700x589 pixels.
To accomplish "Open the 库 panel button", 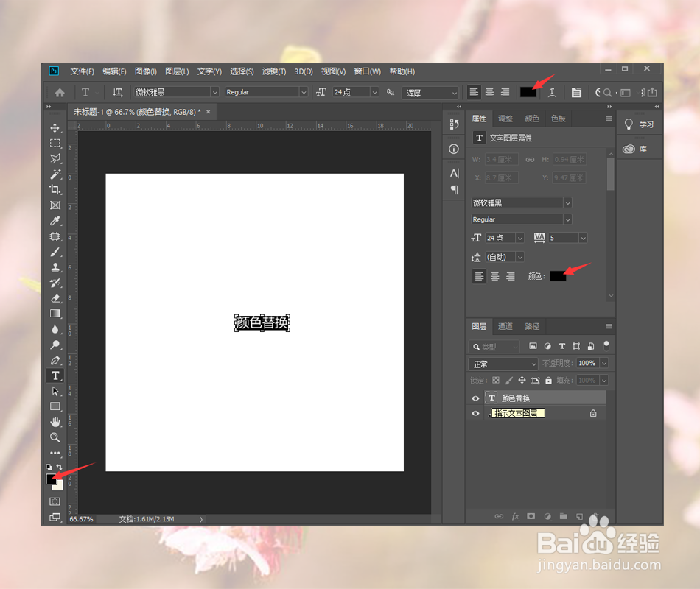I will point(636,149).
